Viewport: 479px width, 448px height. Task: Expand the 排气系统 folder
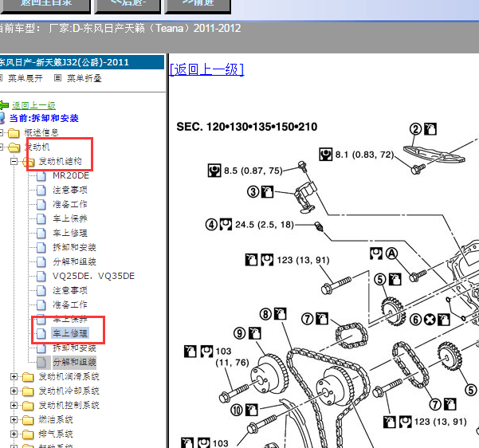(x=14, y=434)
